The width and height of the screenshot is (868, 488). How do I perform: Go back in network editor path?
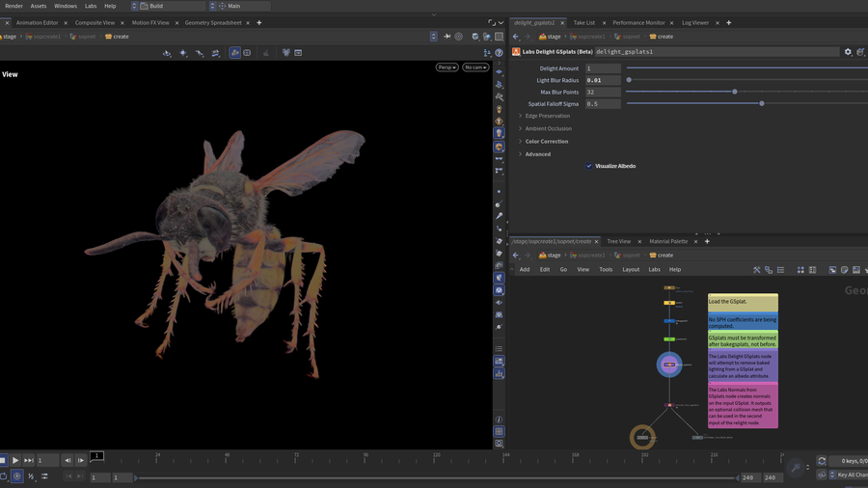(516, 255)
